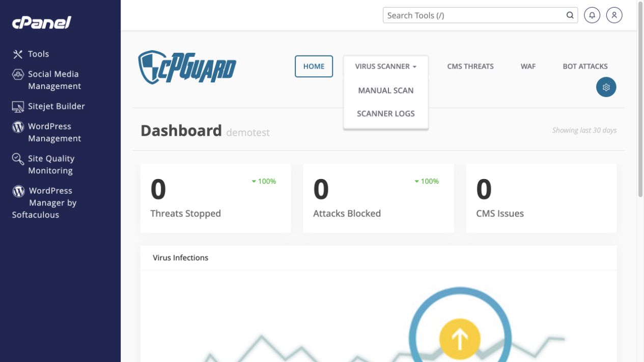
Task: Open WordPress Management link
Action: (54, 132)
